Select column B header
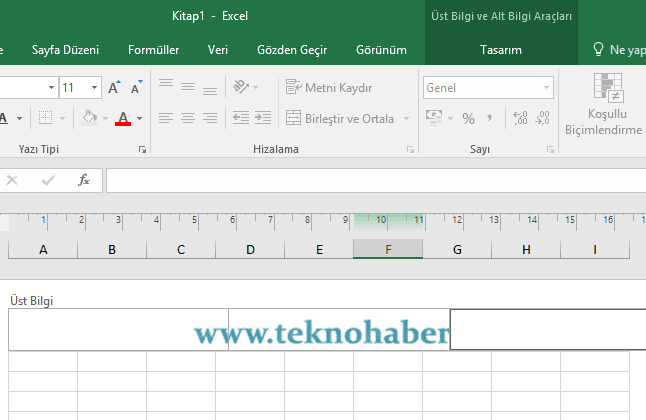Screen dimensions: 646x420 click(112, 249)
